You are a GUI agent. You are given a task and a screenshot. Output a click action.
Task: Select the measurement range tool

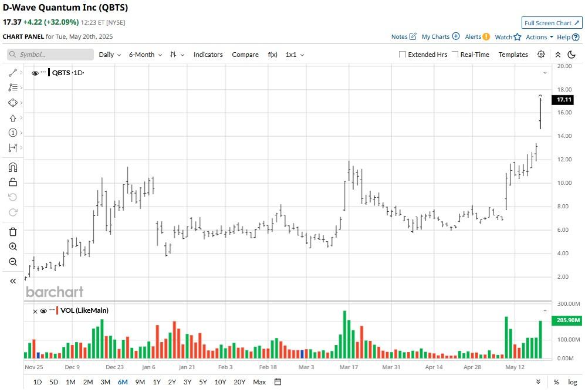[13, 148]
